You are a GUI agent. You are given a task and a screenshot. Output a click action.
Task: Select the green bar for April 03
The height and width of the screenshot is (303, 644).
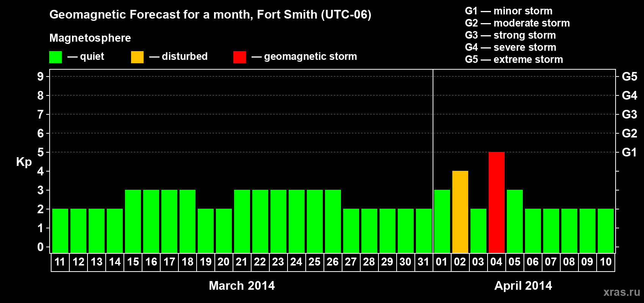point(478,231)
